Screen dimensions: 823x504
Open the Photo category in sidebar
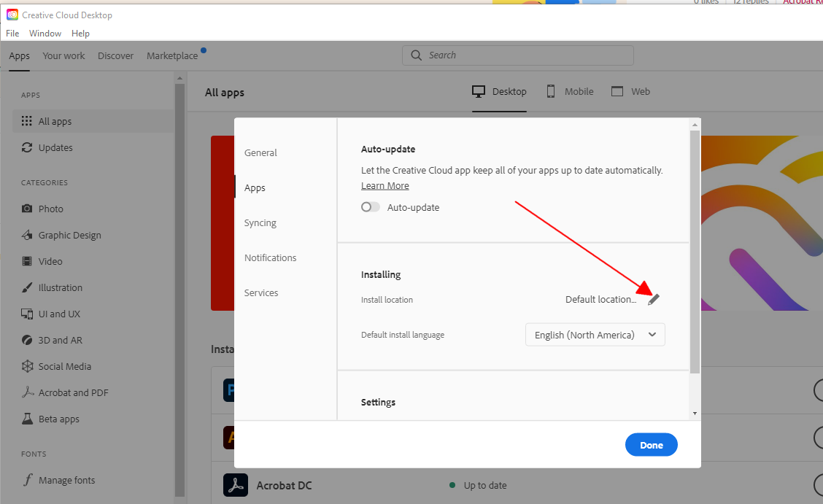pos(49,208)
